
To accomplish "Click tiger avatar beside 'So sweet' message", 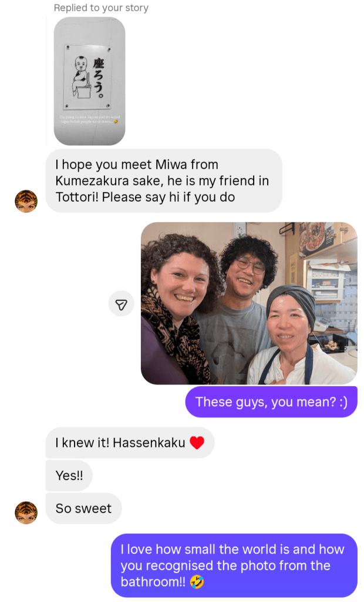I will pyautogui.click(x=26, y=513).
